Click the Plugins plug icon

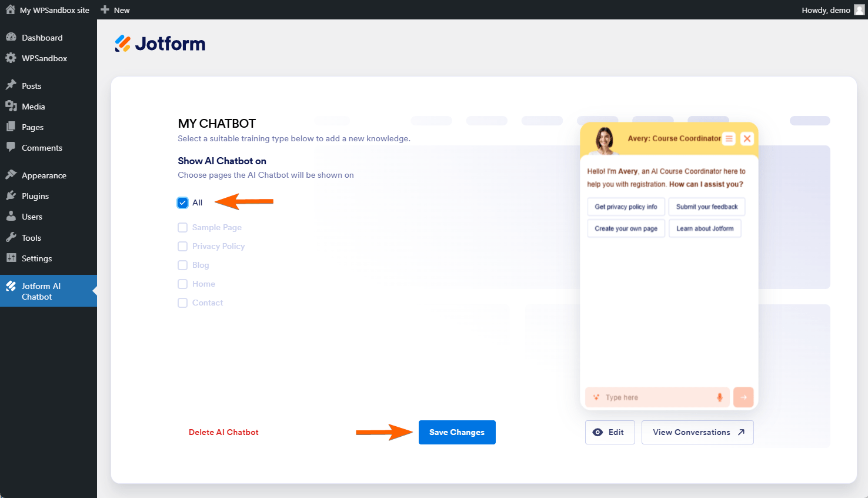click(11, 195)
